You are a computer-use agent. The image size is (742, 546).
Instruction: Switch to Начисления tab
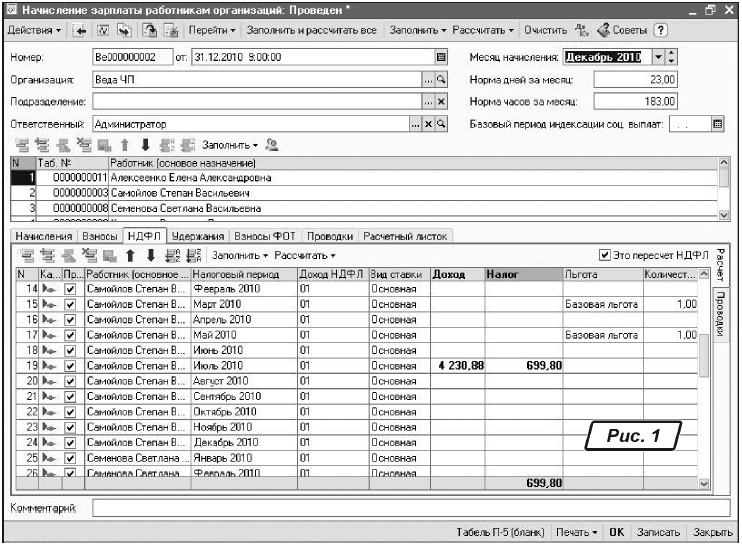click(42, 236)
